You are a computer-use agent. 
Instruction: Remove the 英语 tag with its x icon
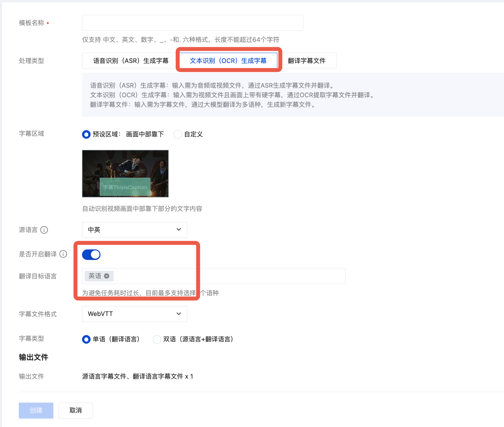(106, 276)
